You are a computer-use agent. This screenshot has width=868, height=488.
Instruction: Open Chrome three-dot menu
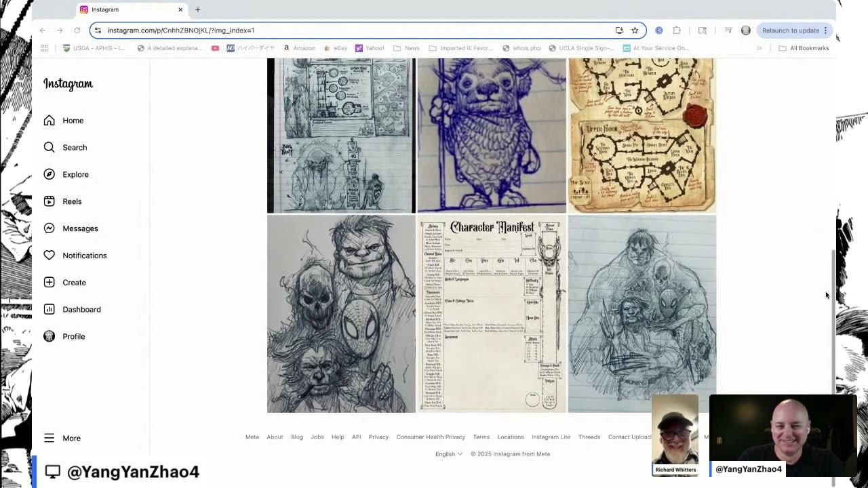[825, 30]
